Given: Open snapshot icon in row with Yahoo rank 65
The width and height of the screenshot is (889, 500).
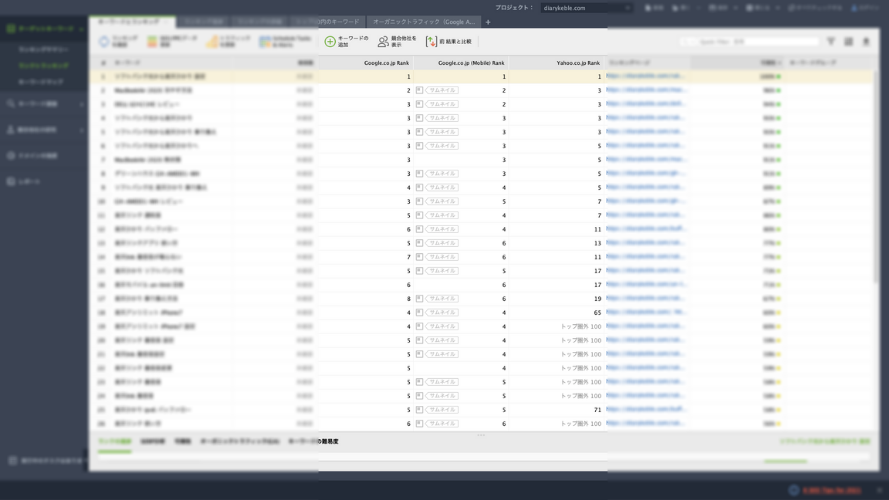Looking at the screenshot, I should [419, 312].
